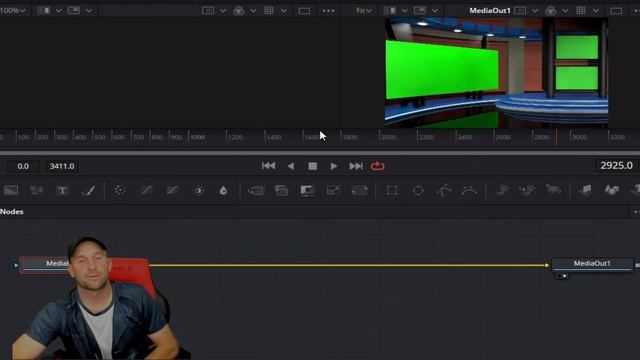Expand left viewer split wipe options arrow
Image resolution: width=640 pixels, height=360 pixels.
pyautogui.click(x=58, y=11)
